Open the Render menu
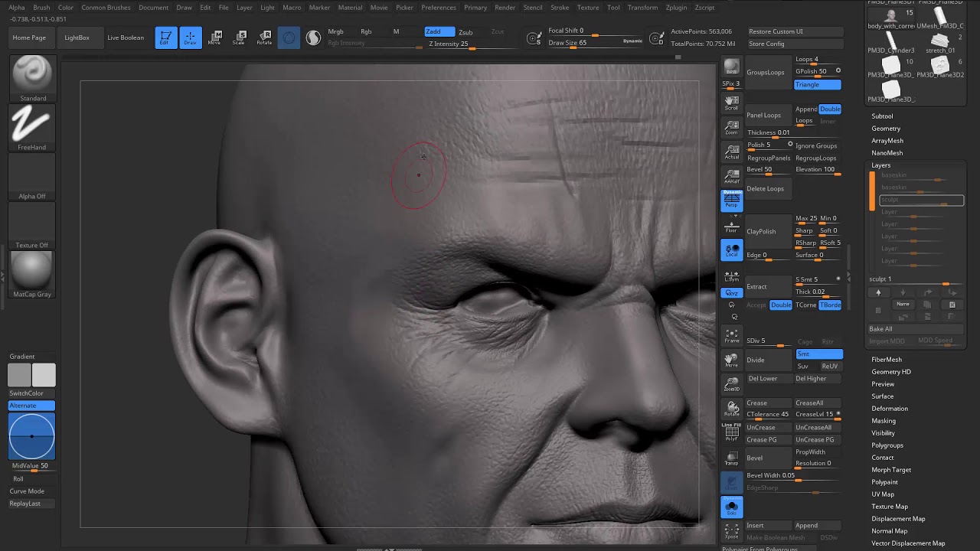Viewport: 980px width, 551px height. pos(505,8)
